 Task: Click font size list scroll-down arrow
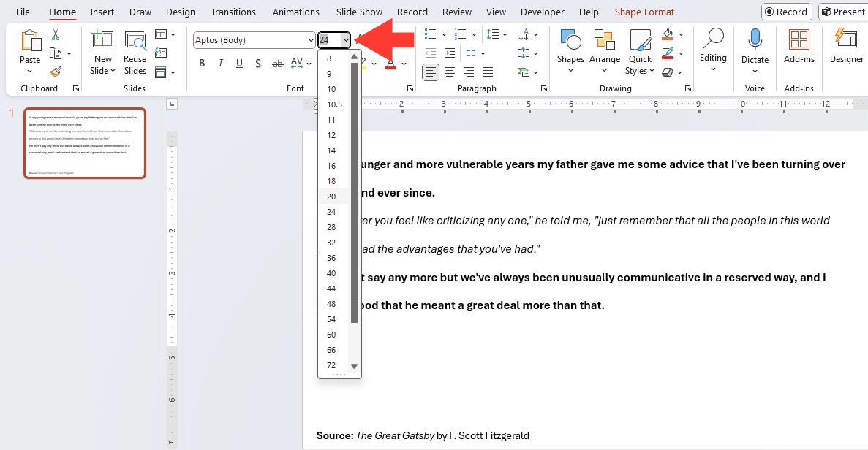coord(354,366)
